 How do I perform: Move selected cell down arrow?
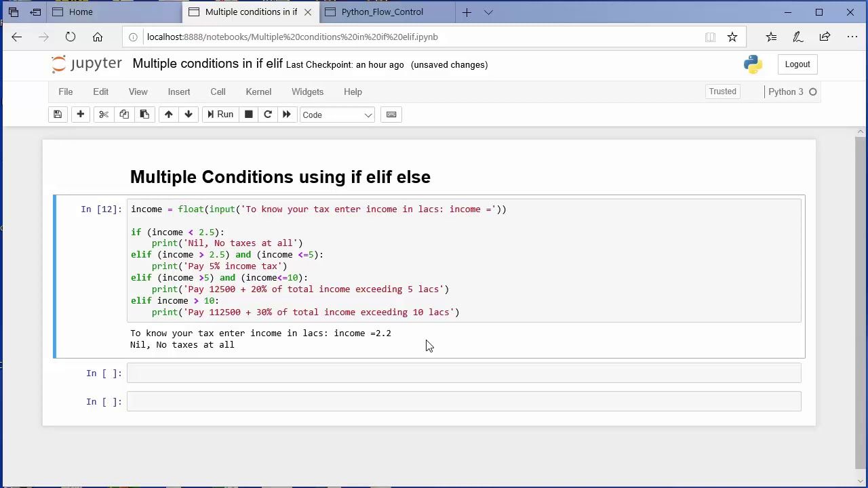click(x=189, y=115)
